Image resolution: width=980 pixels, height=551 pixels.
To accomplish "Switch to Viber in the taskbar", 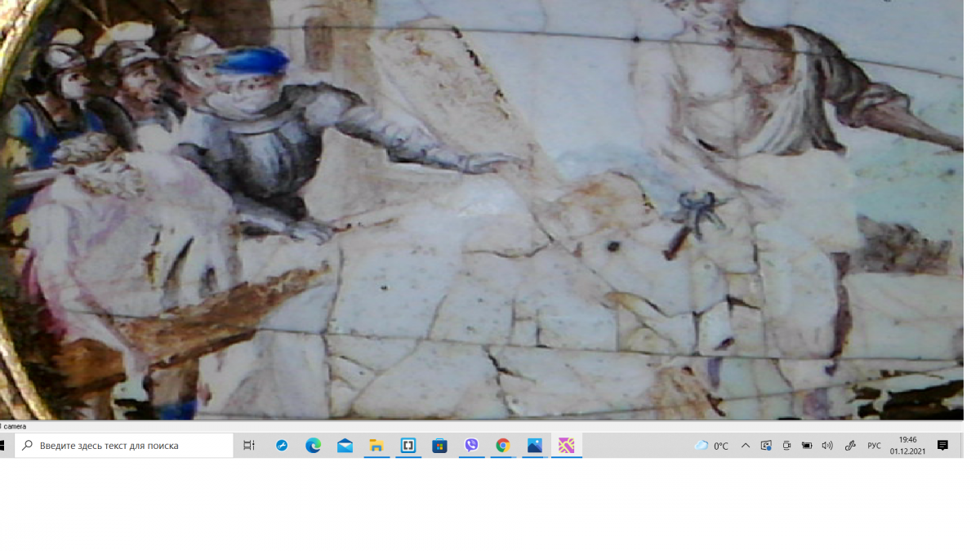I will click(471, 446).
